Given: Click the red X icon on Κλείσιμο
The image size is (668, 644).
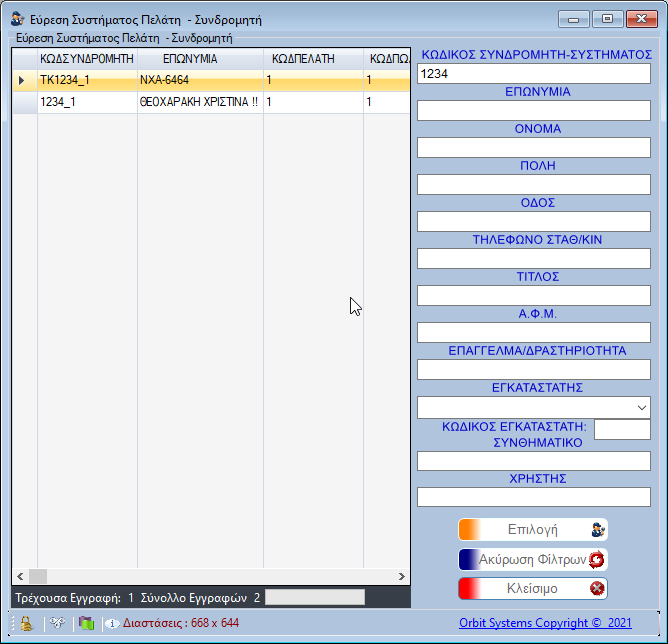Looking at the screenshot, I should (x=597, y=588).
